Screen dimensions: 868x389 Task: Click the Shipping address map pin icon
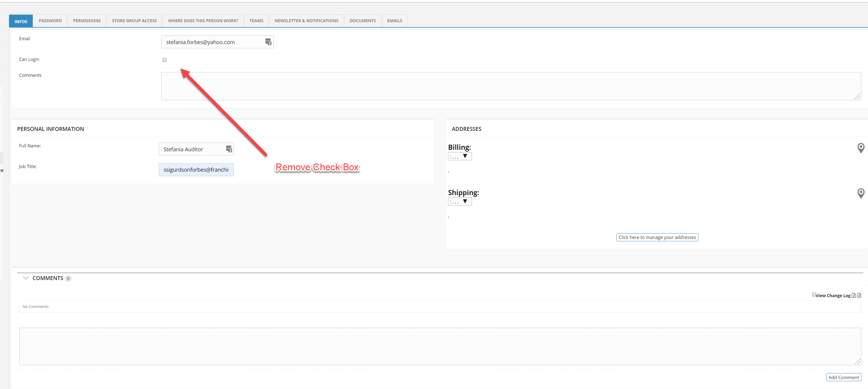[860, 193]
